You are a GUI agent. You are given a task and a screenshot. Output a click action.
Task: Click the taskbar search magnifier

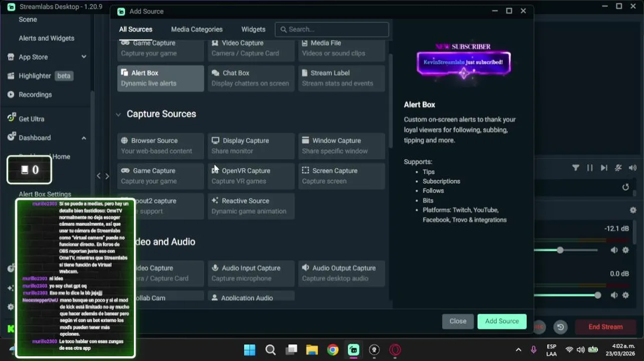coord(270,349)
